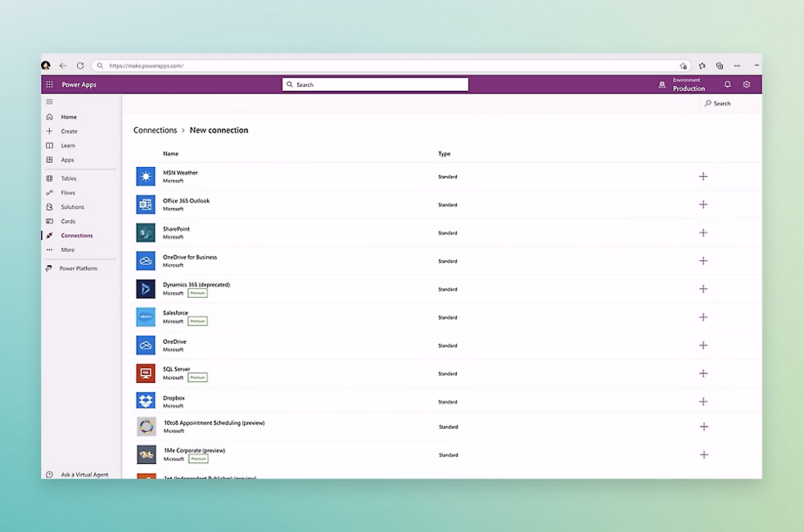The width and height of the screenshot is (804, 532).
Task: Click the Office 365 Outlook connector icon
Action: 146,205
